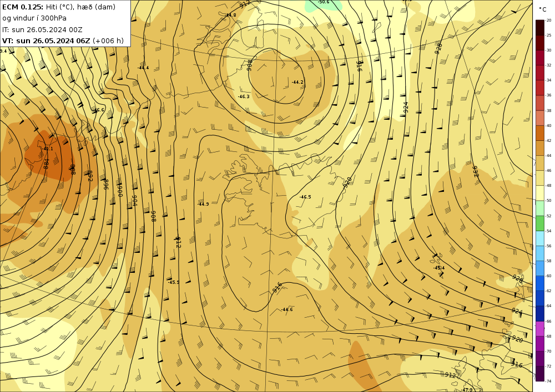
Task: Pick the blue legend swatch between -60 and -62
Action: coord(540,283)
